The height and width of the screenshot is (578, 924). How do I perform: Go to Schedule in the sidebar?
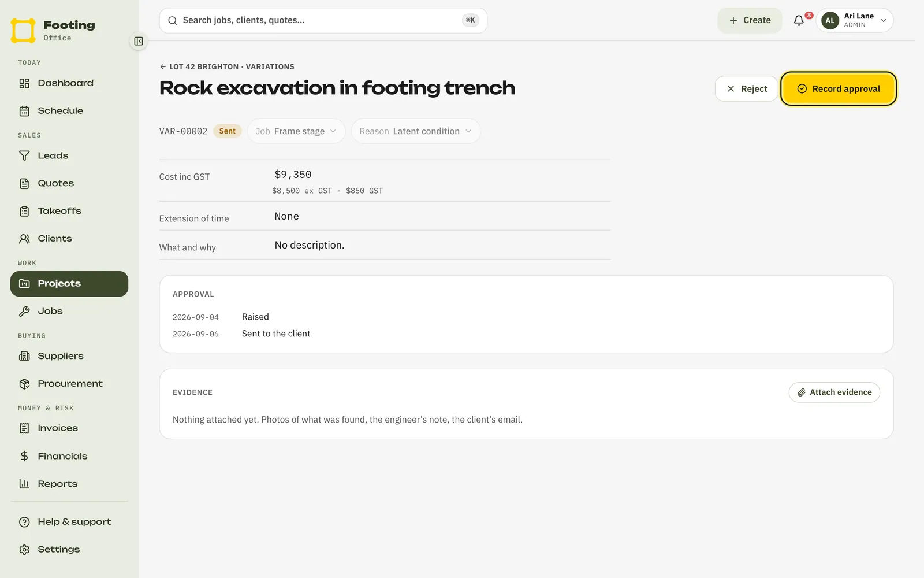coord(69,111)
